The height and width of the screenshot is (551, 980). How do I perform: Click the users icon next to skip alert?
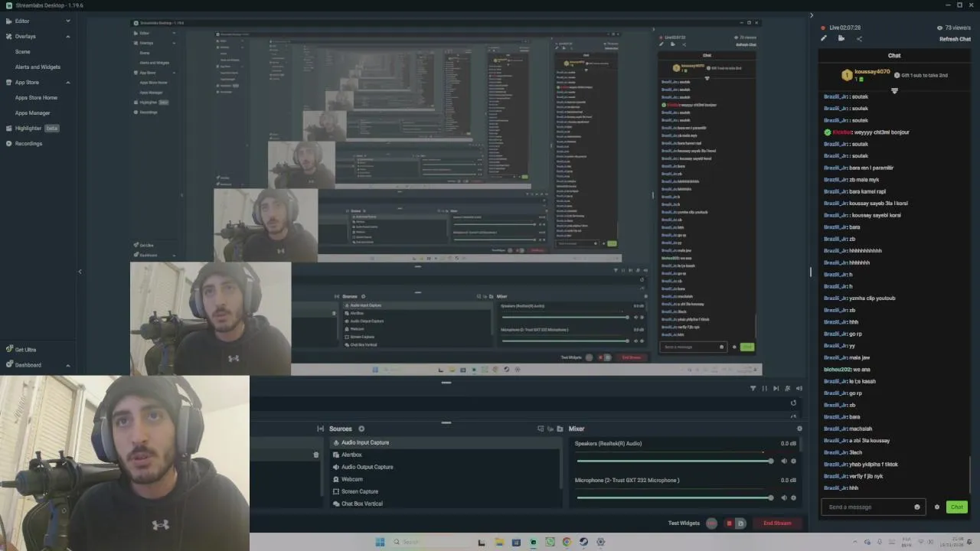click(x=787, y=388)
